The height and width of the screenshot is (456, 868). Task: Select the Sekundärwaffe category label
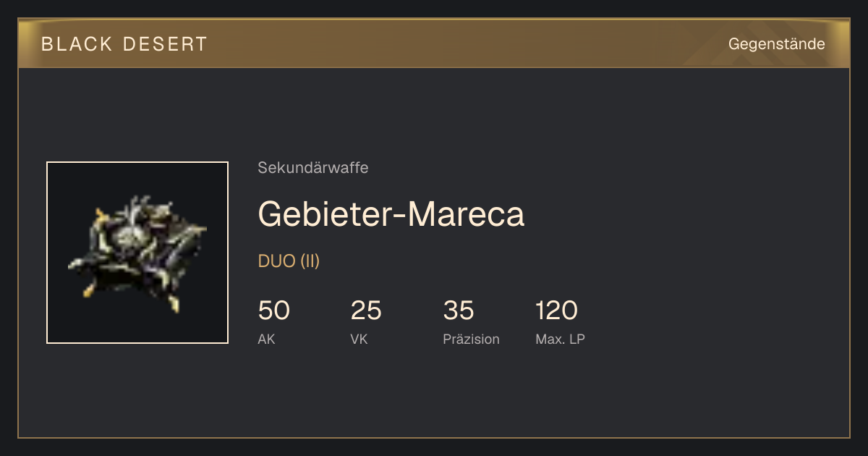click(x=313, y=168)
